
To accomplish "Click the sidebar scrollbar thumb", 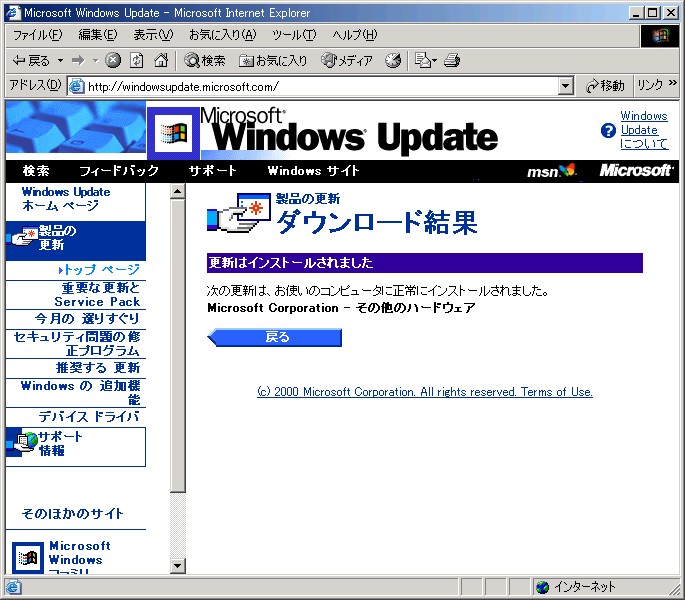I will (177, 345).
